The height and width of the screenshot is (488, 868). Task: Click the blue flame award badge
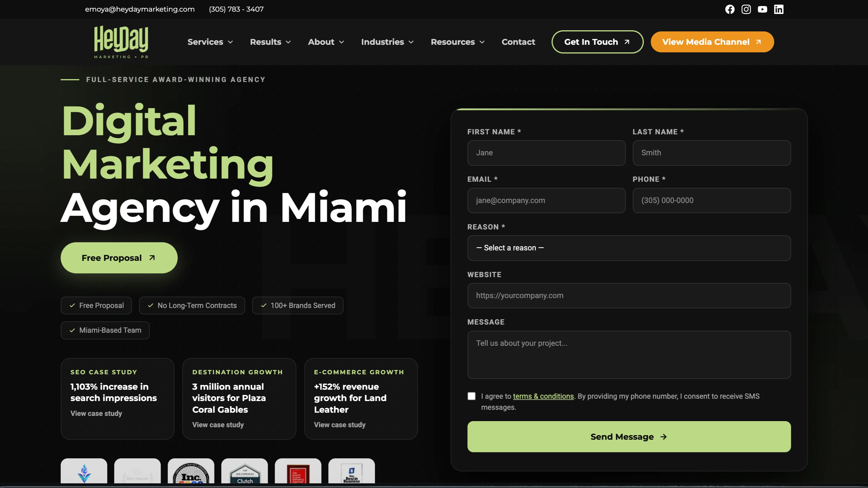point(84,471)
